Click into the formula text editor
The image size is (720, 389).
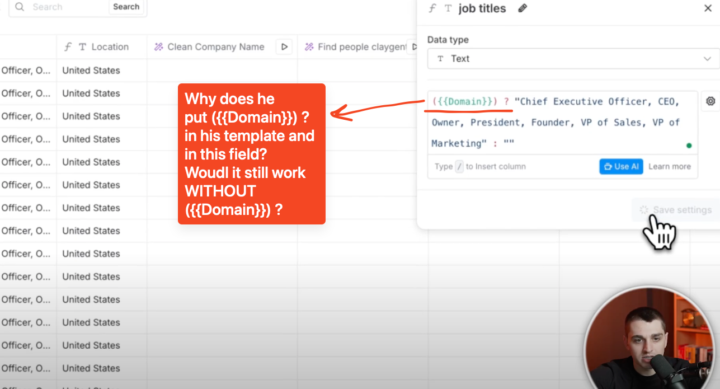(562, 123)
